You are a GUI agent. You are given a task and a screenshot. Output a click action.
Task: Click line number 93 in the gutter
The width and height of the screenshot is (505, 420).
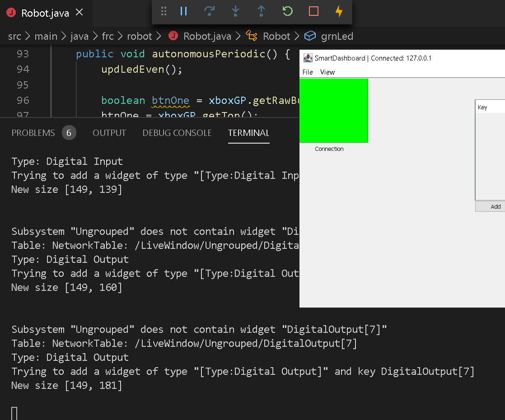click(x=23, y=54)
